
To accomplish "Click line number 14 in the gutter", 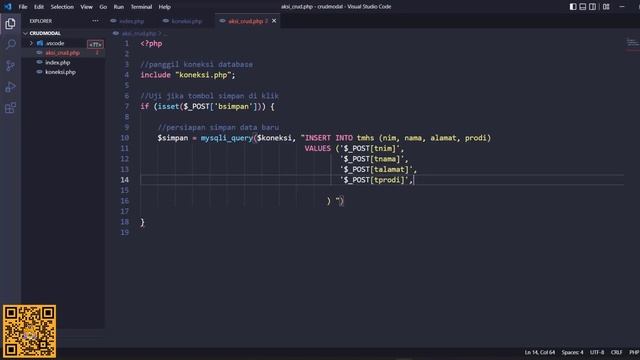I will pyautogui.click(x=124, y=180).
